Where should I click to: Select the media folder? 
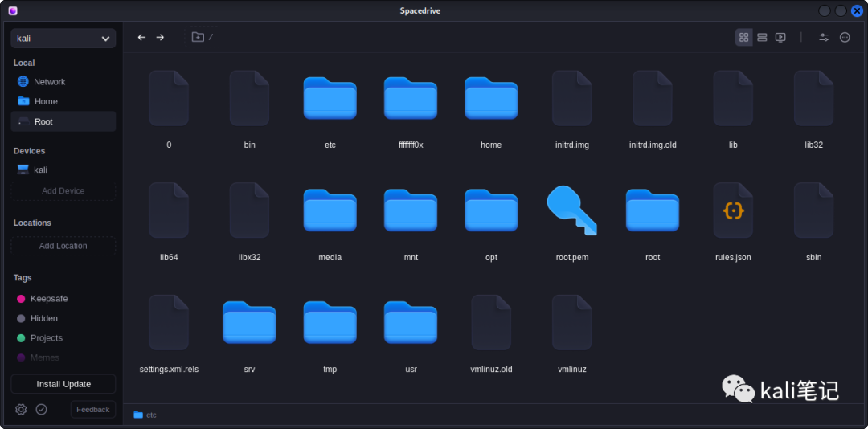coord(330,210)
